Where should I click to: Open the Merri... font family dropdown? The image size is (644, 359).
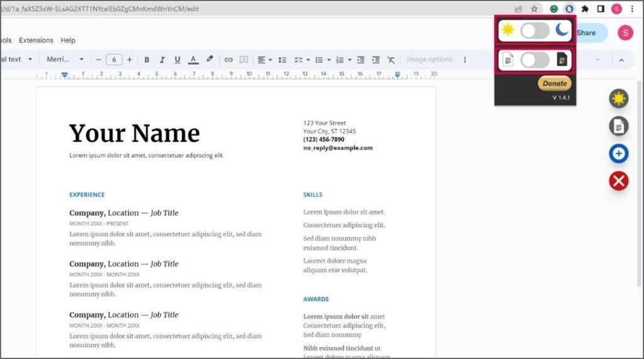65,60
